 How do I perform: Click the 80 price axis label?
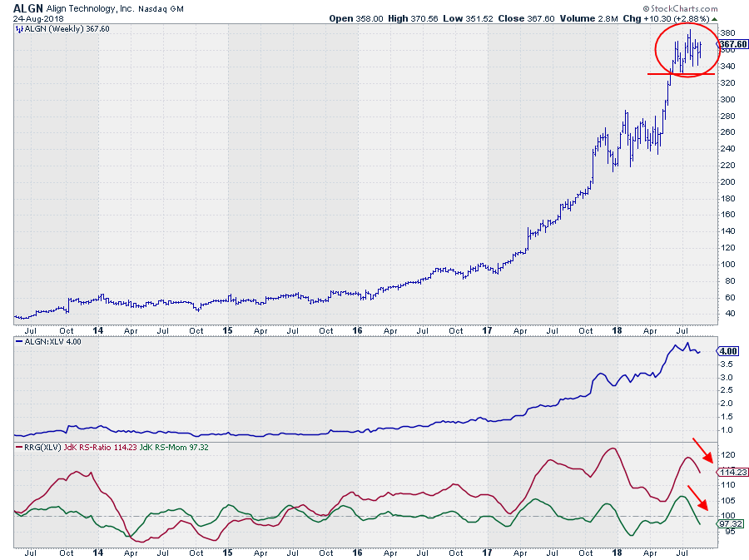[x=730, y=281]
